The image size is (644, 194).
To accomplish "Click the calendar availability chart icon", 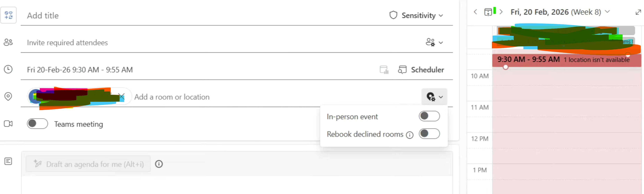I will (384, 70).
